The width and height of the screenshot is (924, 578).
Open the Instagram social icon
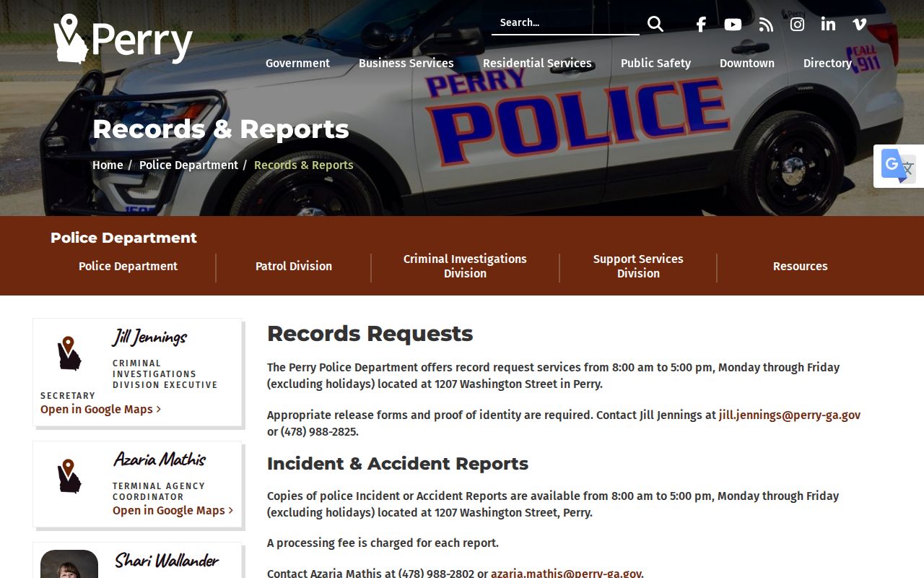[797, 25]
